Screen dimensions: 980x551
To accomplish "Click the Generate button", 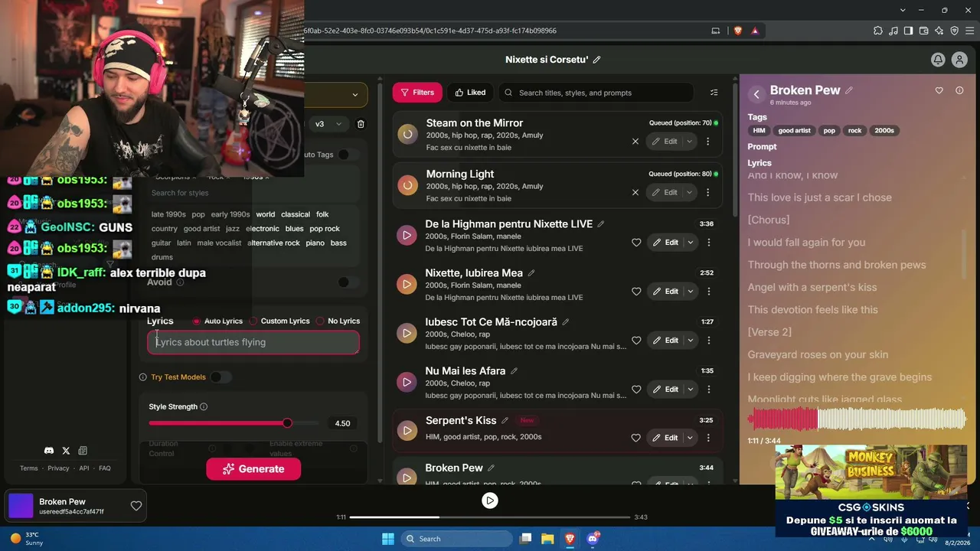I will click(253, 469).
